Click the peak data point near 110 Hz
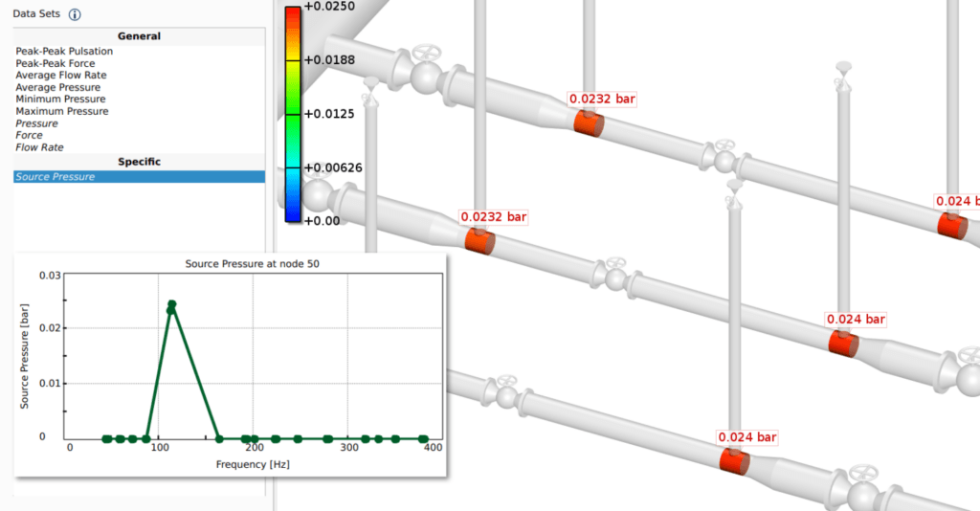This screenshot has height=511, width=980. click(x=172, y=304)
